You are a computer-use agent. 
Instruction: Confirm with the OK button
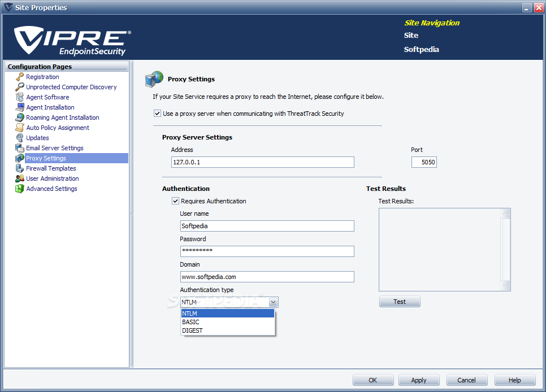point(373,380)
